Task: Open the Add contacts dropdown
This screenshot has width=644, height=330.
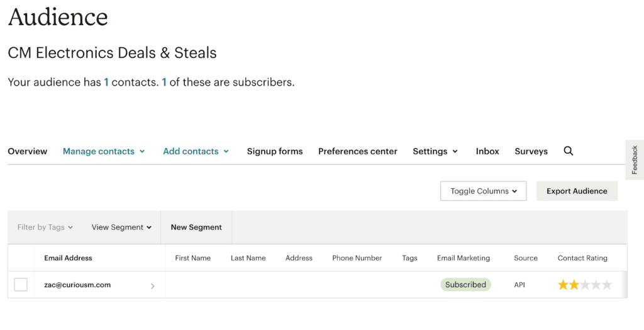Action: [x=196, y=151]
